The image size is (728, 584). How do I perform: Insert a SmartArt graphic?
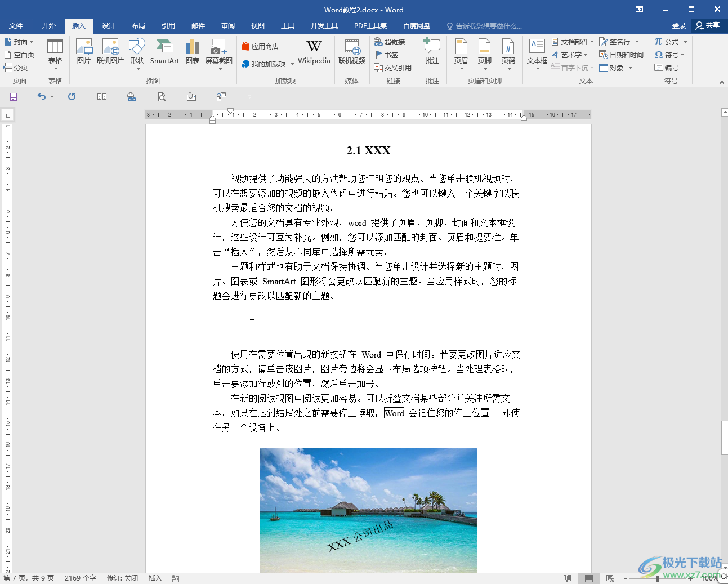pos(164,52)
